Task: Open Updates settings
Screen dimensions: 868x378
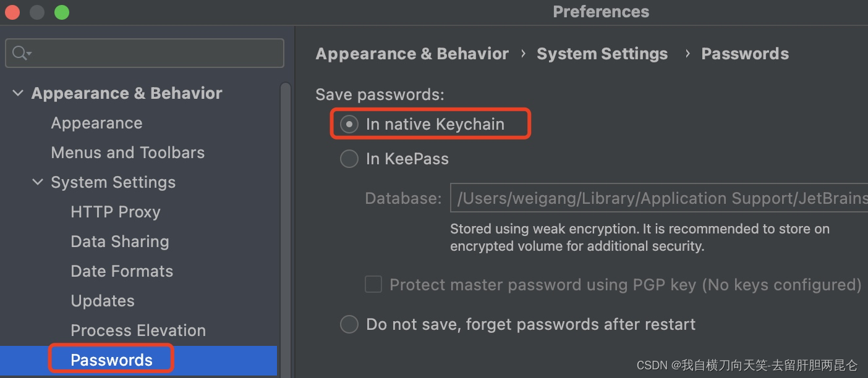Action: click(102, 300)
